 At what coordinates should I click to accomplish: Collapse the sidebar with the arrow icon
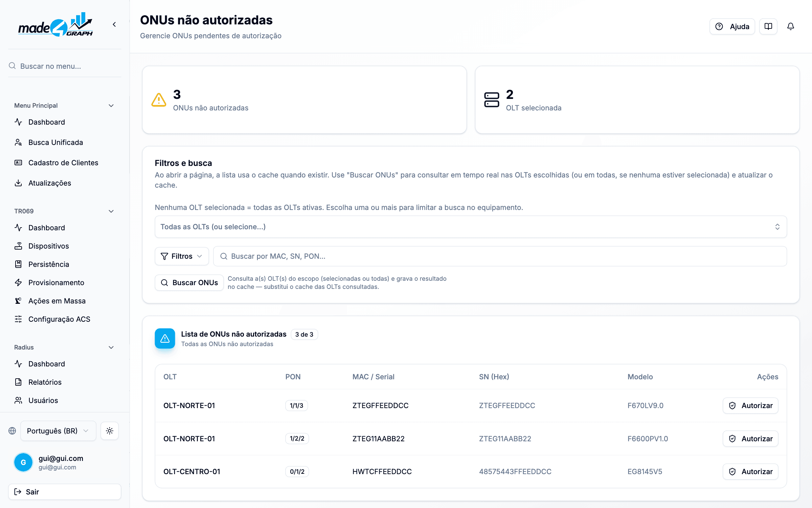coord(114,24)
